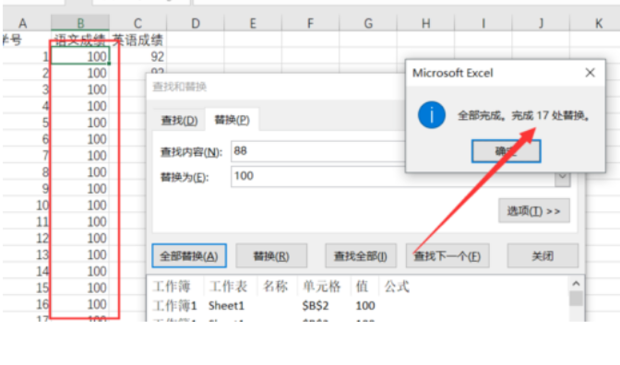This screenshot has height=365, width=620.
Task: Select column I header
Action: (483, 23)
